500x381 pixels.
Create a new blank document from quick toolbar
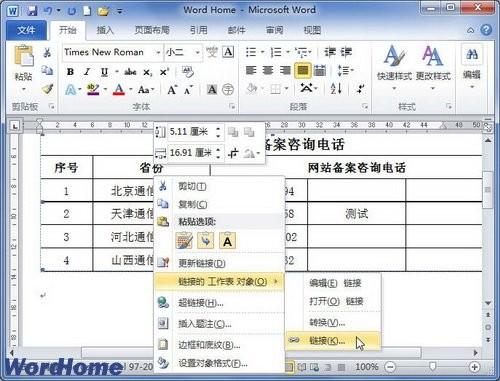point(87,11)
